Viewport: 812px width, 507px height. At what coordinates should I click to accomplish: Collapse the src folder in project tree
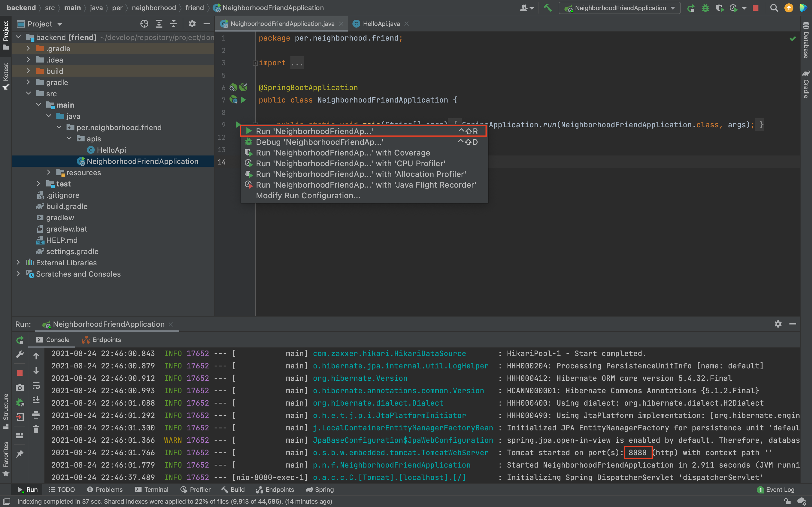28,94
